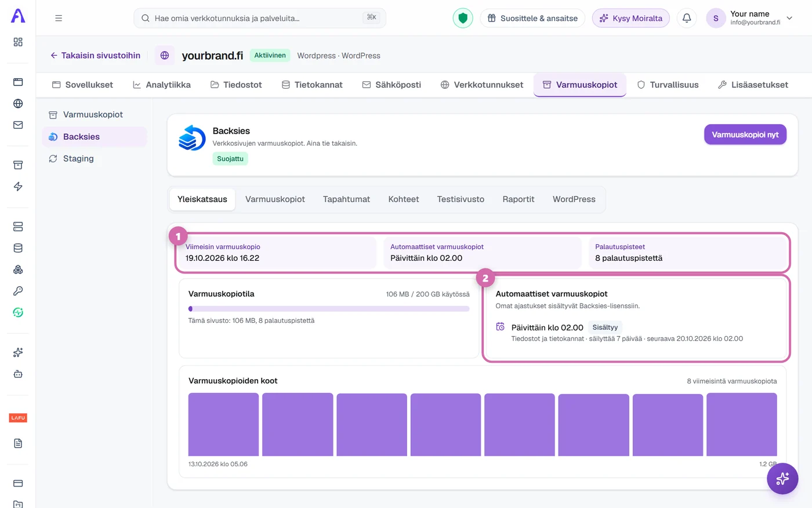Viewport: 812px width, 508px height.
Task: Switch to the Testisivusto sub-tab
Action: click(x=461, y=199)
